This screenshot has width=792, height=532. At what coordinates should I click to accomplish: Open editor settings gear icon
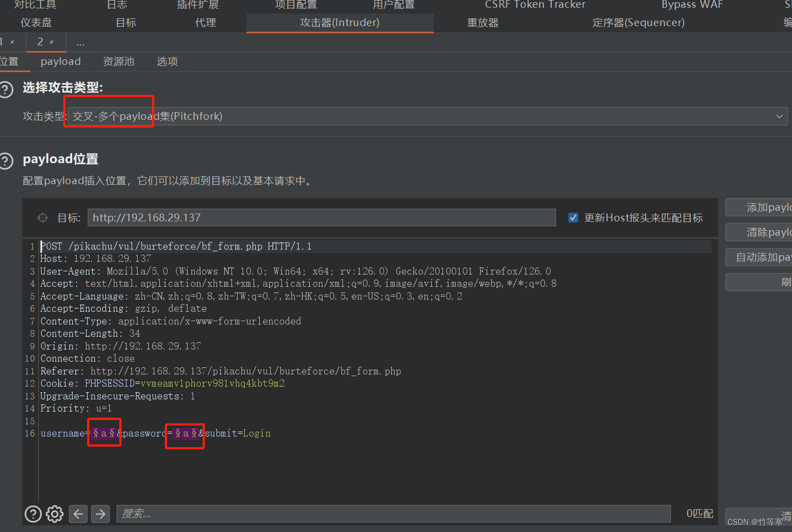[54, 514]
